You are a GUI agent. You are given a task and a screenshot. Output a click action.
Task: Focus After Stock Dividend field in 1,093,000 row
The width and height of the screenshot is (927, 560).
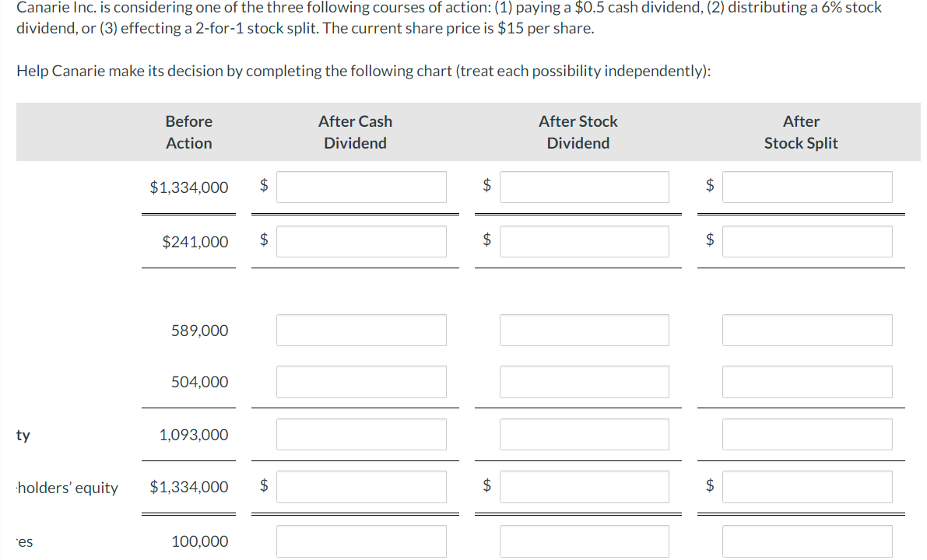(x=584, y=435)
